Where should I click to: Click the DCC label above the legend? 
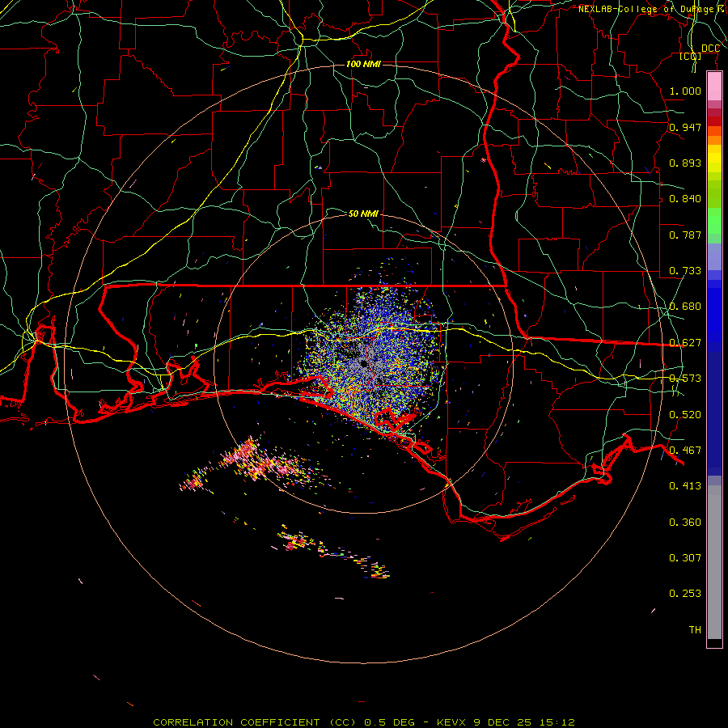pos(710,49)
